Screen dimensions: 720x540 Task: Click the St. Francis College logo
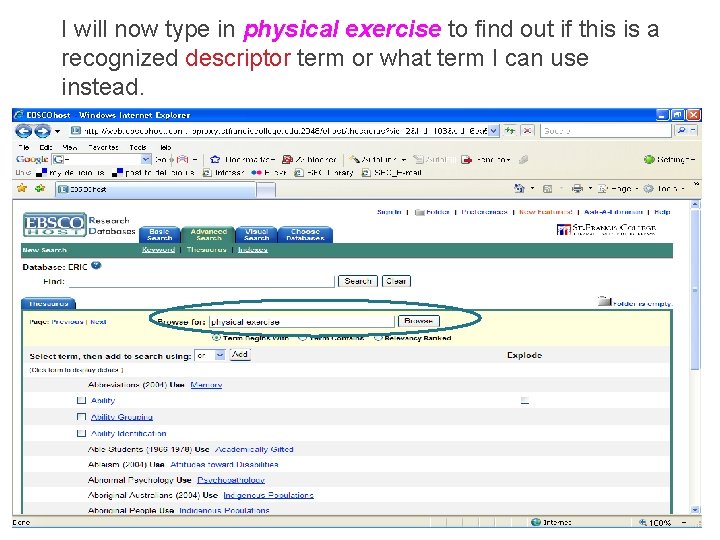606,229
